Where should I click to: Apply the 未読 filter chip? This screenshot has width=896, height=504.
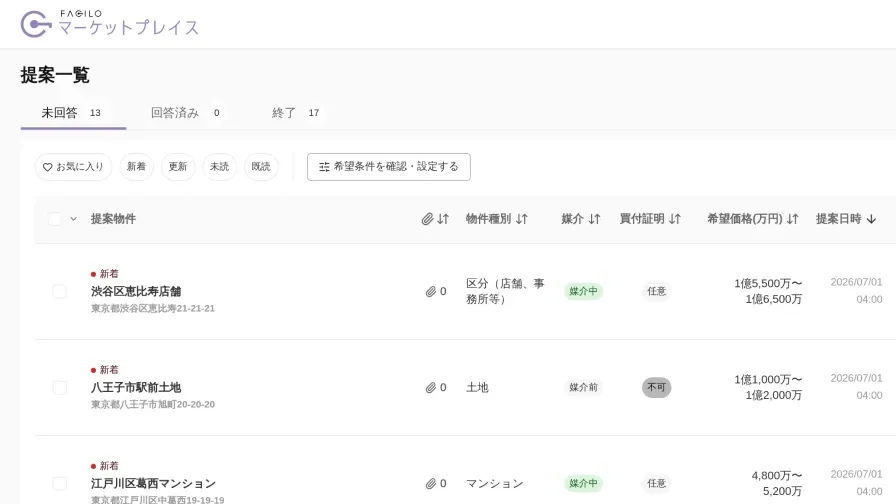[x=219, y=167]
